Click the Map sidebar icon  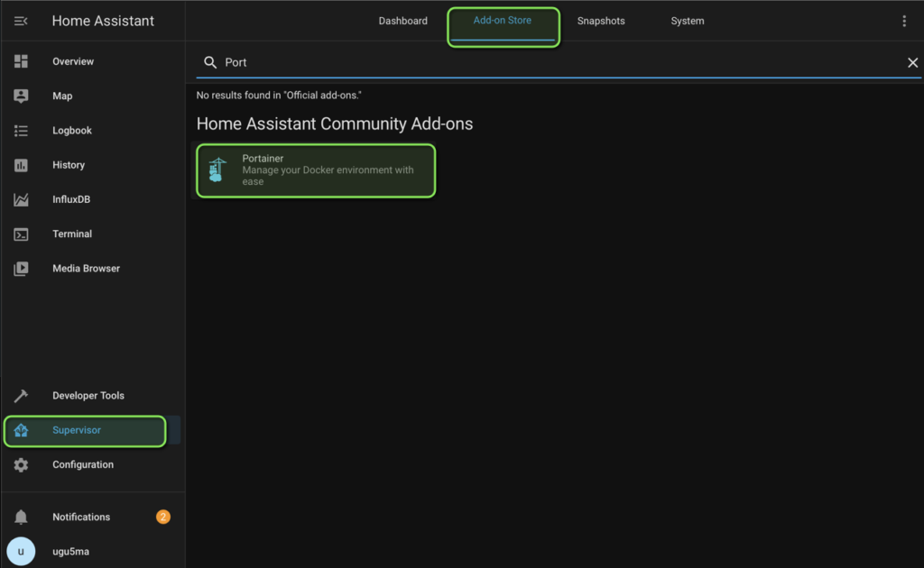click(22, 96)
